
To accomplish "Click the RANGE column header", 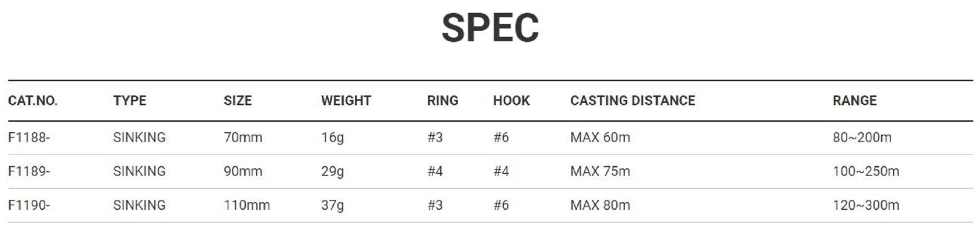I will point(855,101).
